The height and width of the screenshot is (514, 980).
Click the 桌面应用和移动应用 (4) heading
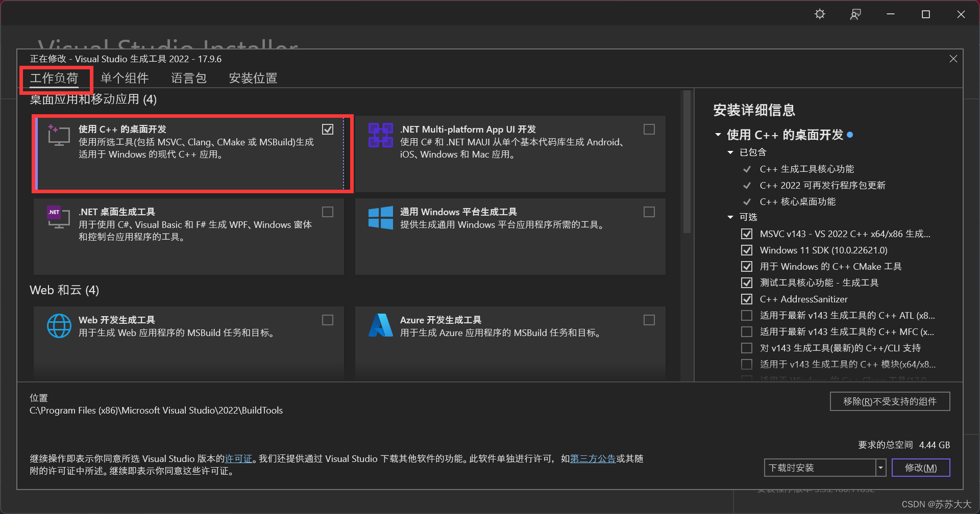coord(93,99)
